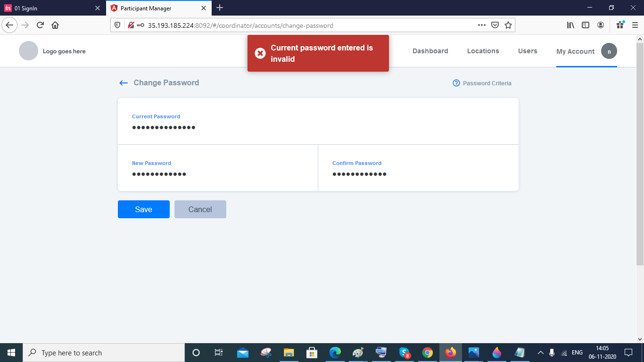Click the 'n' profile avatar in navbar
The width and height of the screenshot is (644, 362).
pyautogui.click(x=609, y=51)
